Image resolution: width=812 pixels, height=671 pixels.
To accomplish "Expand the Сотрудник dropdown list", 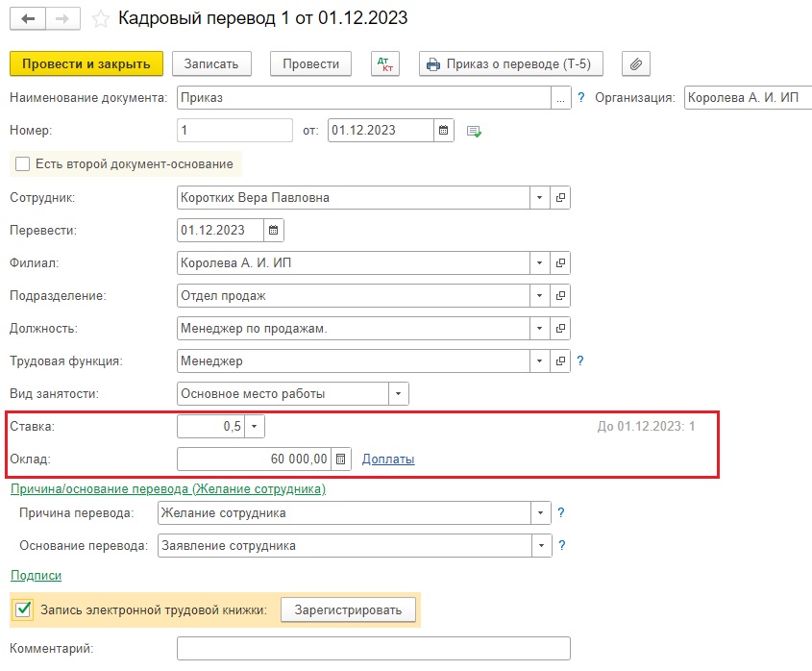I will coord(540,197).
